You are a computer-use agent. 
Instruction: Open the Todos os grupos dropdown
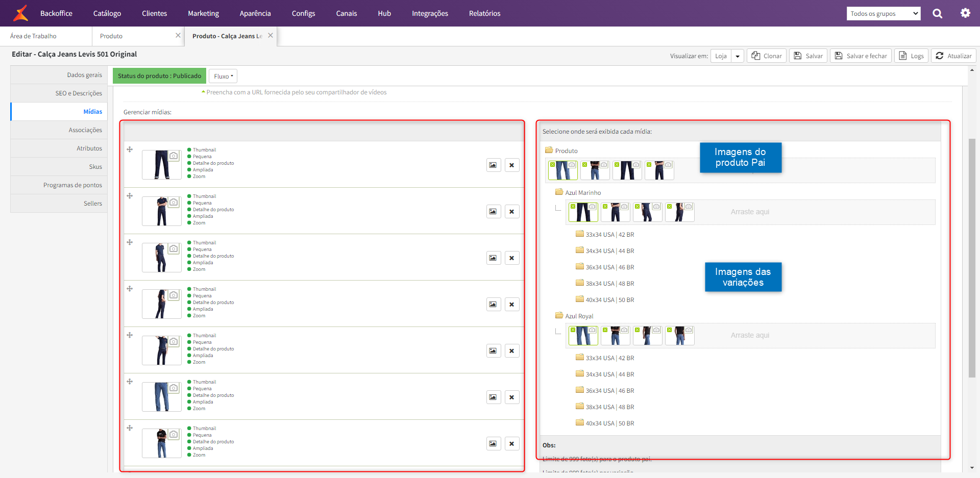884,14
